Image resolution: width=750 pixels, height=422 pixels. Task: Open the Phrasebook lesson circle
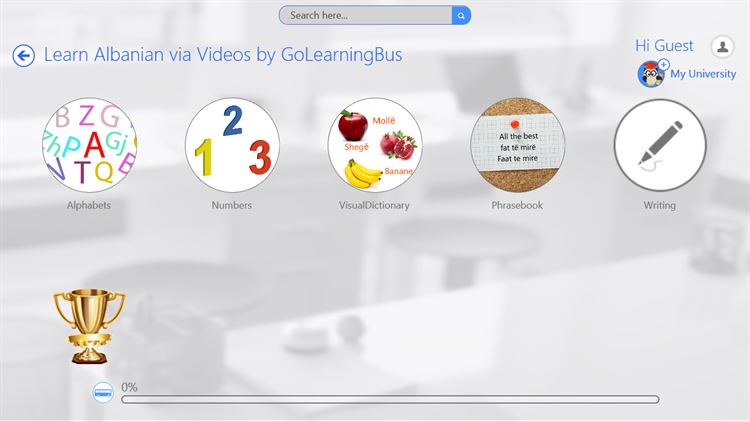pos(518,145)
